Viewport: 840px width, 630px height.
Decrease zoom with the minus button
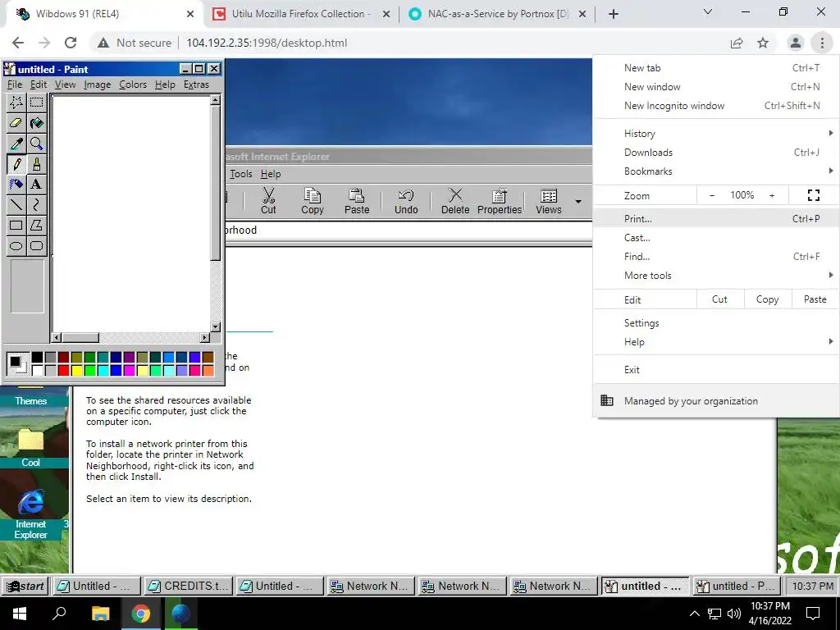point(712,195)
